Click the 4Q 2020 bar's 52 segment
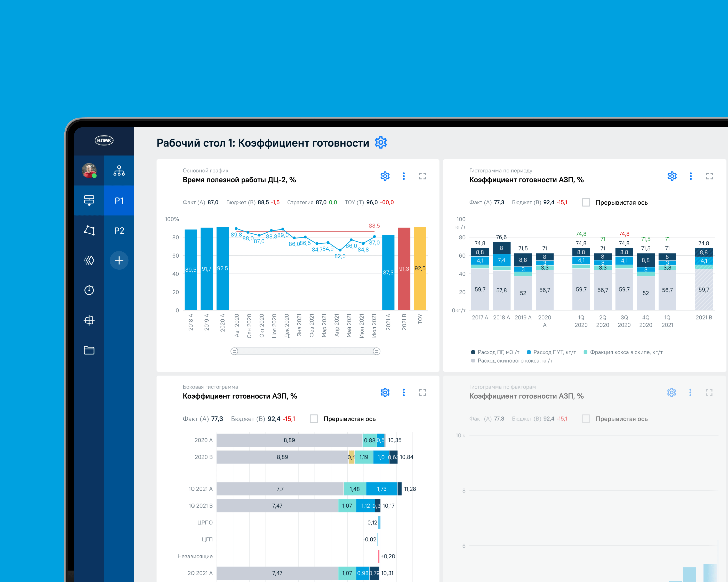Screen dimensions: 728x582 pos(646,293)
